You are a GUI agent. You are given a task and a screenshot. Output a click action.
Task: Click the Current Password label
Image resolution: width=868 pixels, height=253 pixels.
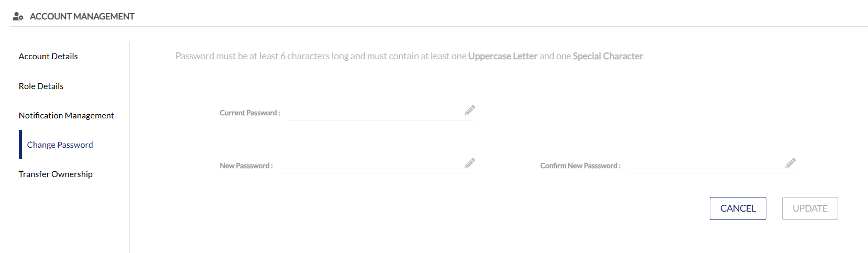pyautogui.click(x=250, y=113)
